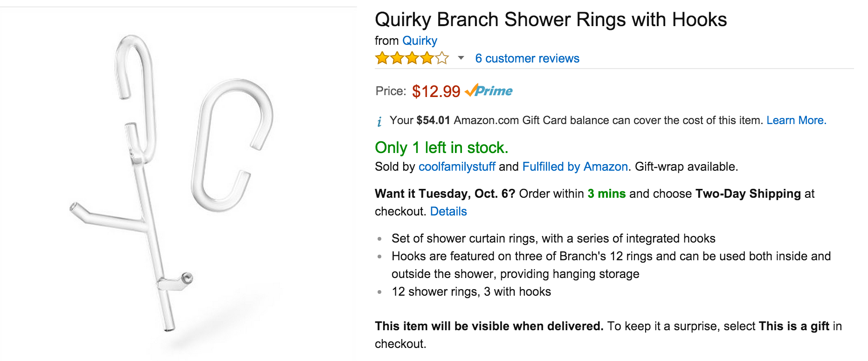
Task: Open the 6 customer reviews link
Action: 527,58
